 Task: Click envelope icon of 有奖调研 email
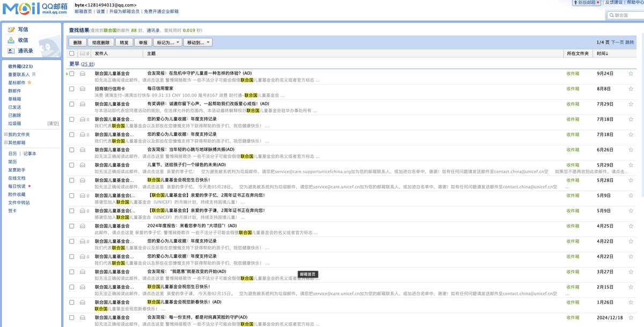[82, 104]
